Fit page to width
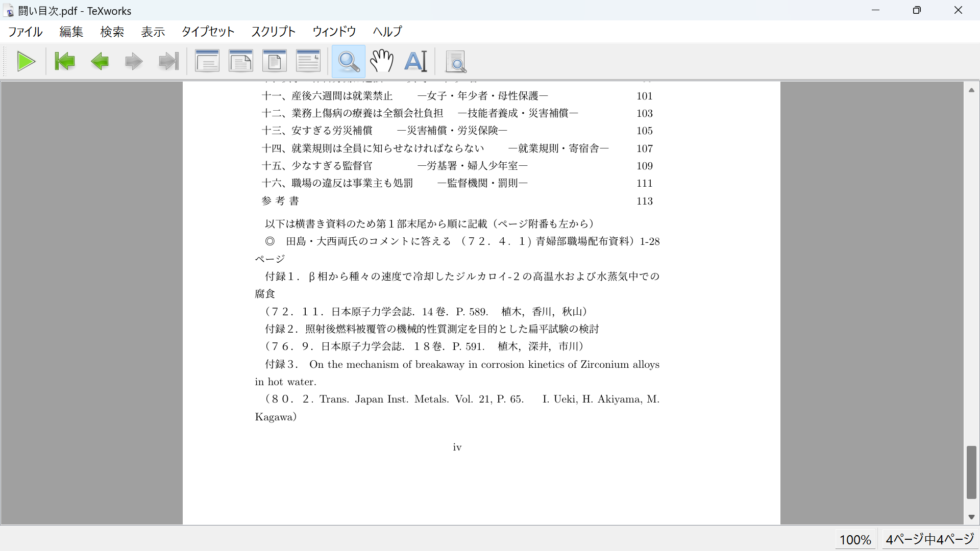 click(x=241, y=62)
